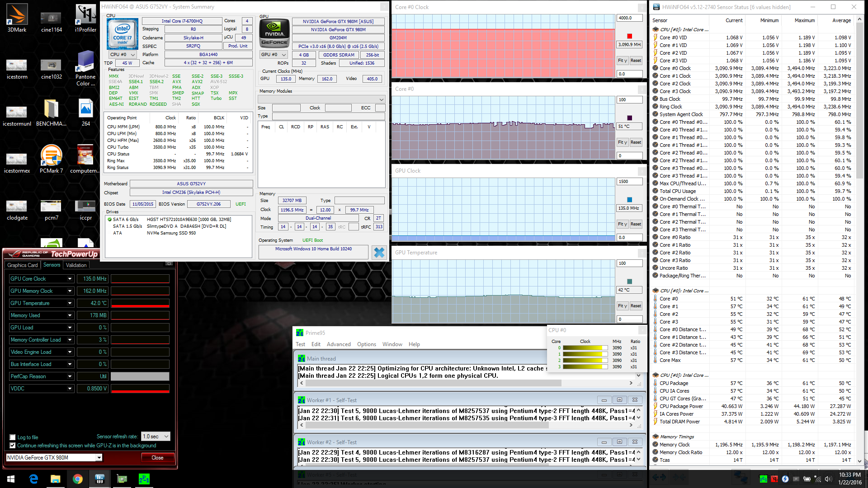Screen dimensions: 868x488
Task: Open Microsoft Edge from the taskbar
Action: point(33,479)
